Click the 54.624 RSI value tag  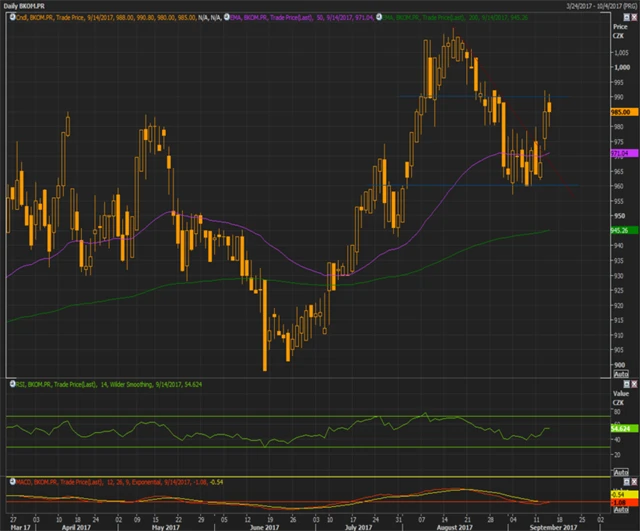coord(618,428)
